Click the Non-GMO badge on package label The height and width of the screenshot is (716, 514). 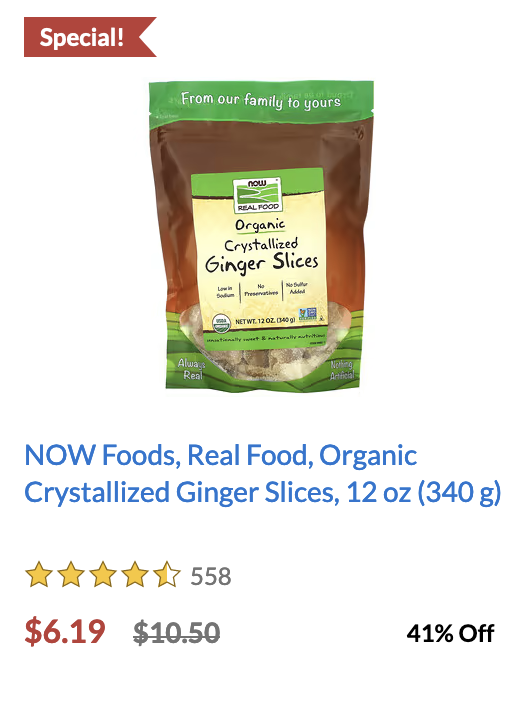click(307, 315)
